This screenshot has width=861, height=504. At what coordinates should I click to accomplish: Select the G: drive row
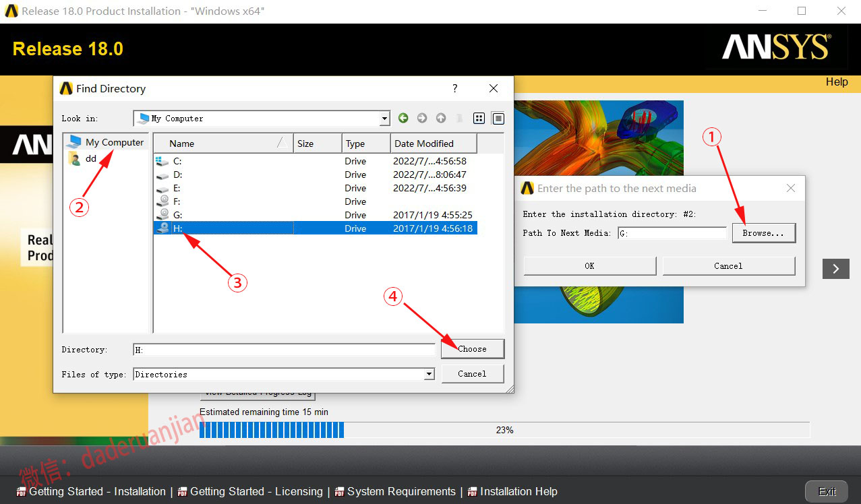click(x=315, y=215)
